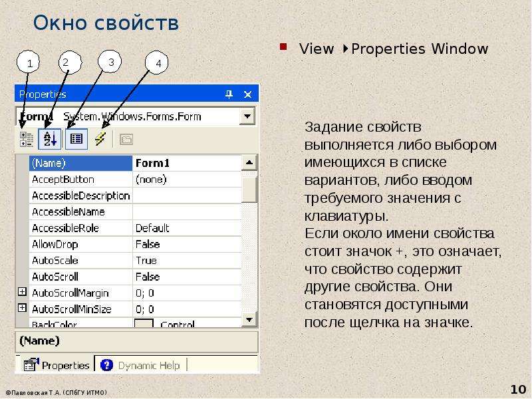Click the grayed Property Pages icon
Image resolution: width=532 pixels, height=399 pixels.
pos(126,139)
